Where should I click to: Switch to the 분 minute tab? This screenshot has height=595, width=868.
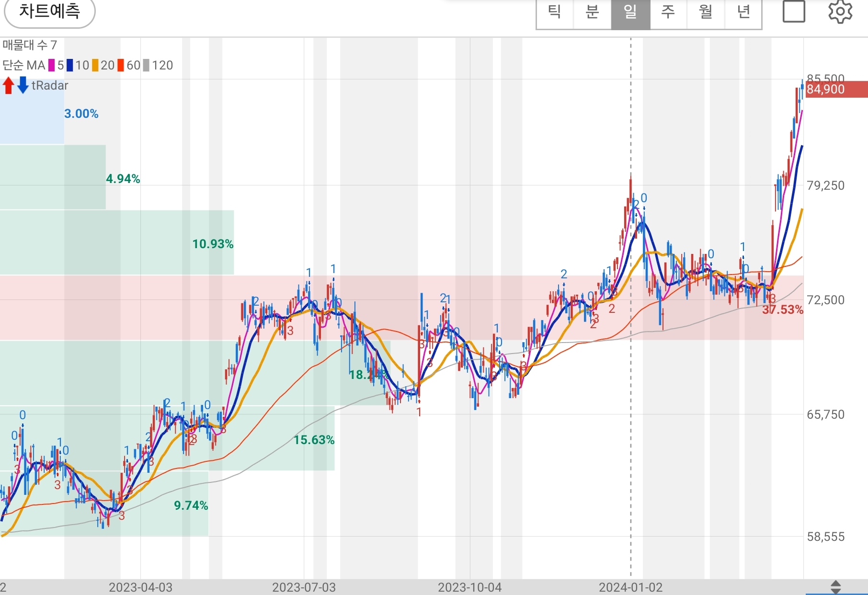point(593,12)
